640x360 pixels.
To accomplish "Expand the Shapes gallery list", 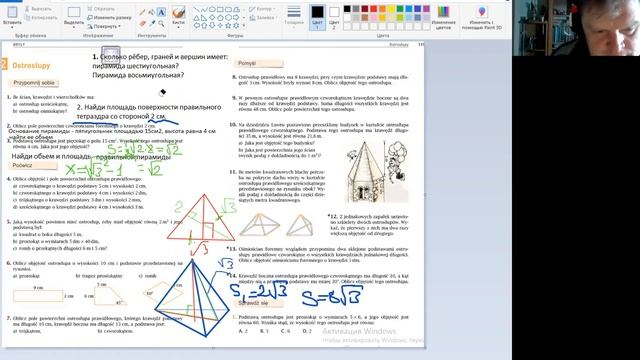I will [244, 25].
